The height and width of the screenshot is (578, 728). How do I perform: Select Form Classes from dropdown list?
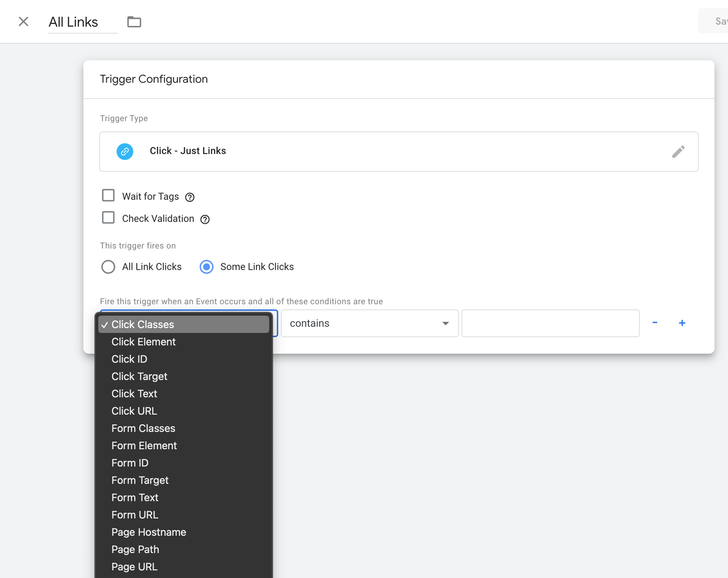tap(143, 429)
